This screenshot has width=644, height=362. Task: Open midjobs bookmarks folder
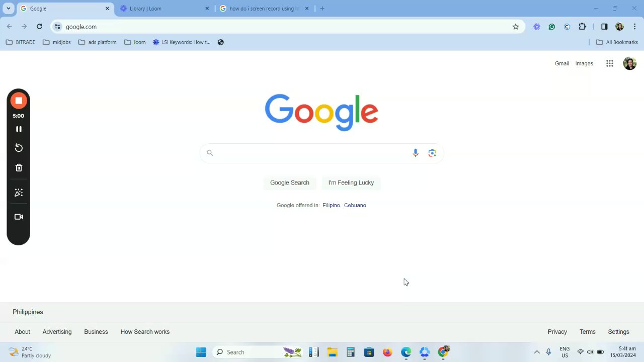tap(57, 42)
